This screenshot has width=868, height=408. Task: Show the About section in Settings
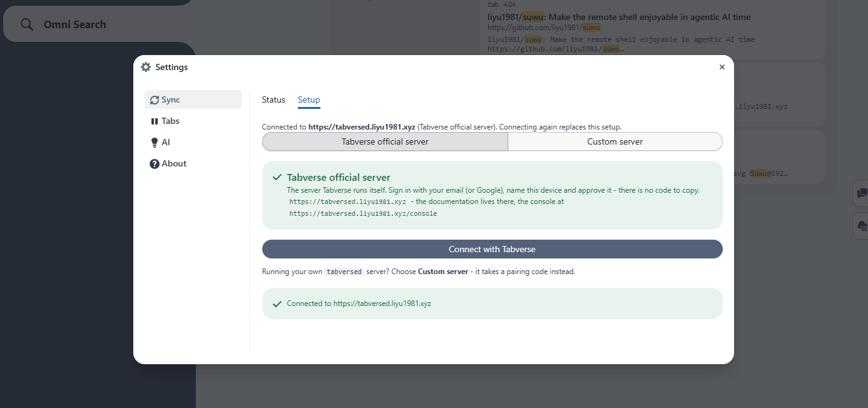click(x=193, y=163)
